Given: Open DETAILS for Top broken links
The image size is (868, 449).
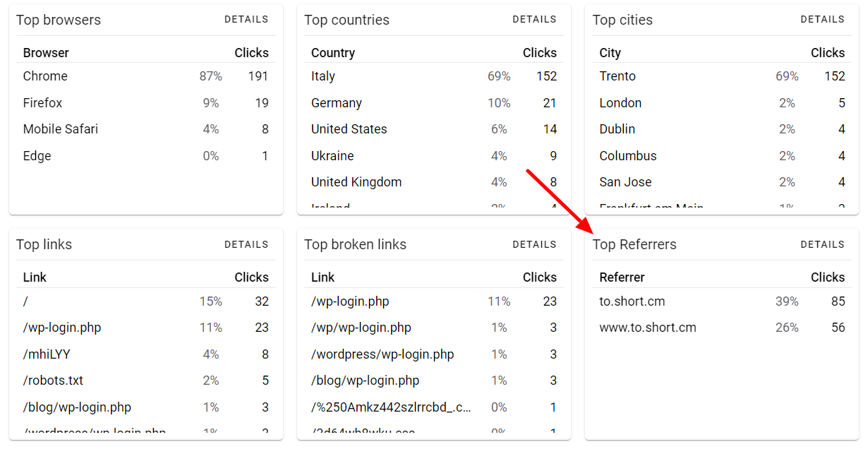Looking at the screenshot, I should [534, 244].
